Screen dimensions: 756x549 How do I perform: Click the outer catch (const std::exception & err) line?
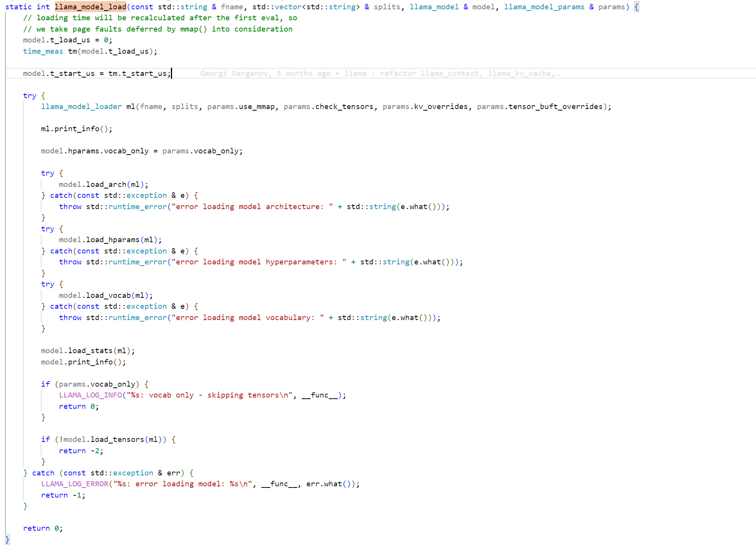coord(108,473)
